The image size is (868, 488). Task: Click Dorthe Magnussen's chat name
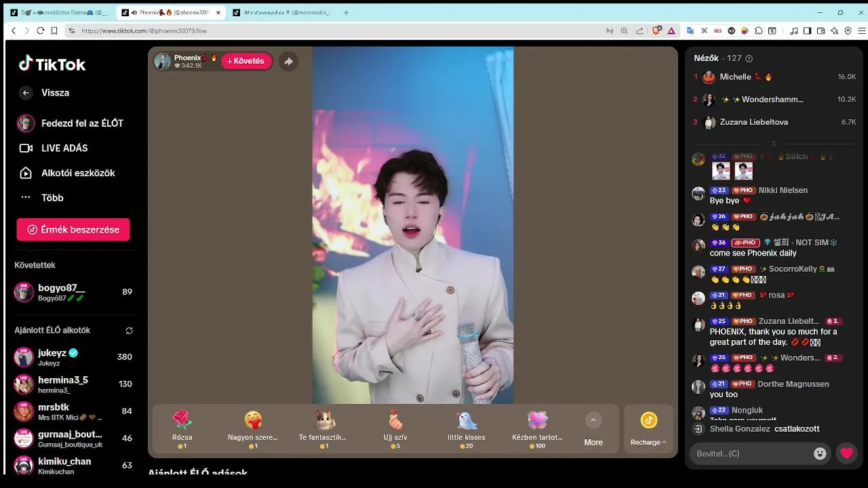[x=793, y=384]
